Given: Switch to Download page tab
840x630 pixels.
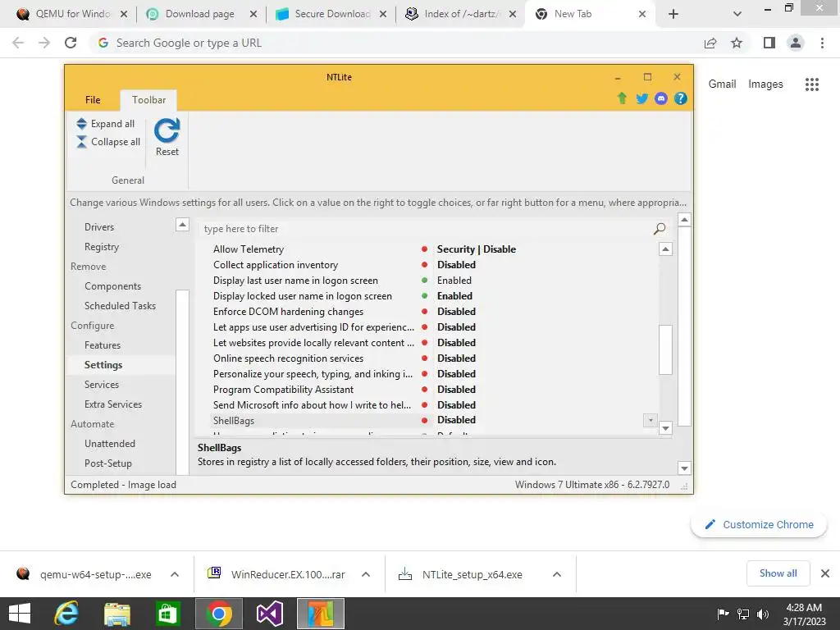Looking at the screenshot, I should point(200,14).
